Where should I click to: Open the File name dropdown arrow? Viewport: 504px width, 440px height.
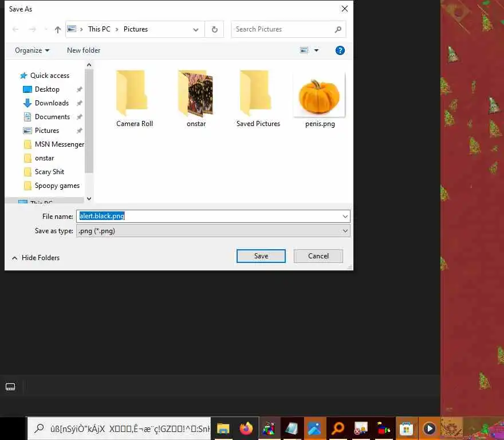pos(345,217)
